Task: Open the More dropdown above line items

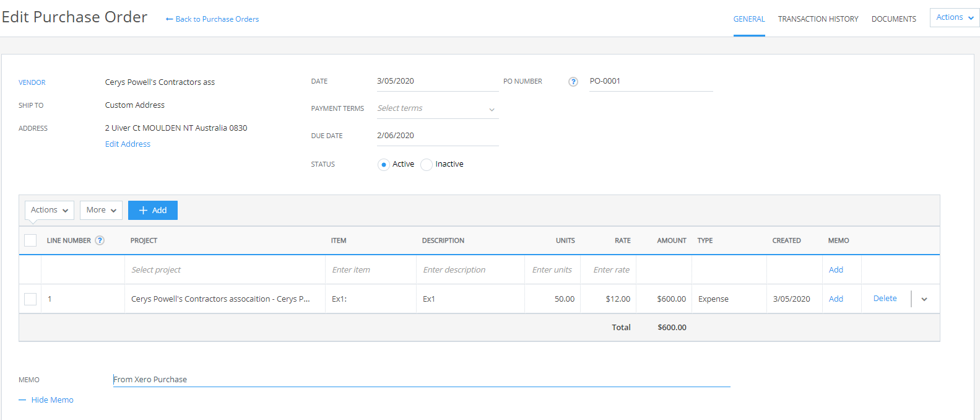Action: [x=101, y=210]
